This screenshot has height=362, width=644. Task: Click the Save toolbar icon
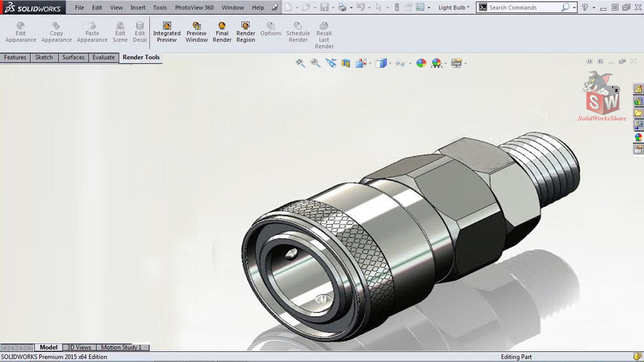324,8
